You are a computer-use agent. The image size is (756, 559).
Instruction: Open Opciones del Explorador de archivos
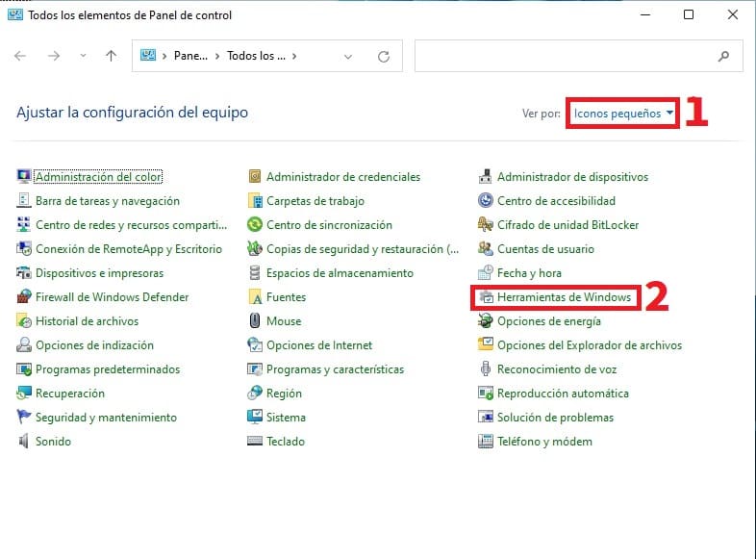(590, 345)
